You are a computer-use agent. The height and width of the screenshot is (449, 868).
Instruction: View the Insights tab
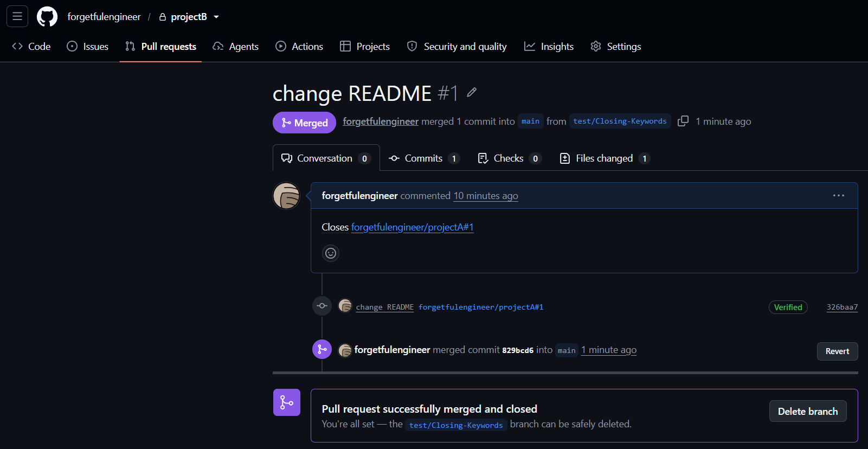tap(549, 47)
